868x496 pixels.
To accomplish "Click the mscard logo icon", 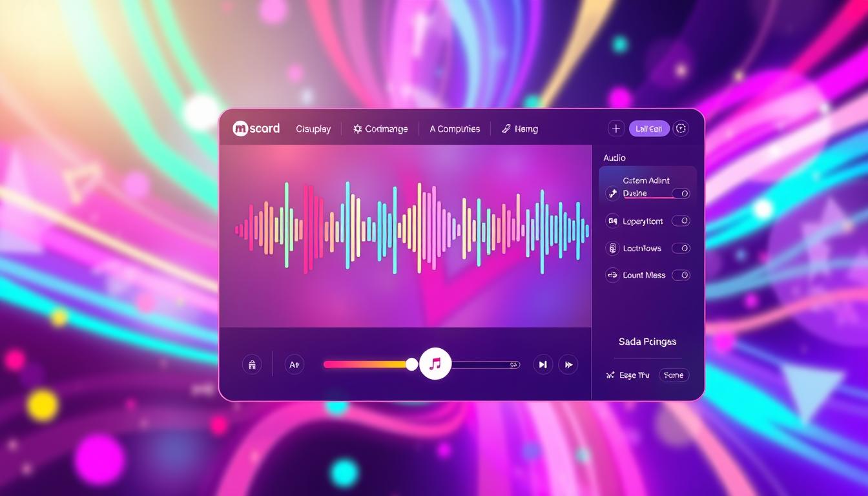I will 240,128.
